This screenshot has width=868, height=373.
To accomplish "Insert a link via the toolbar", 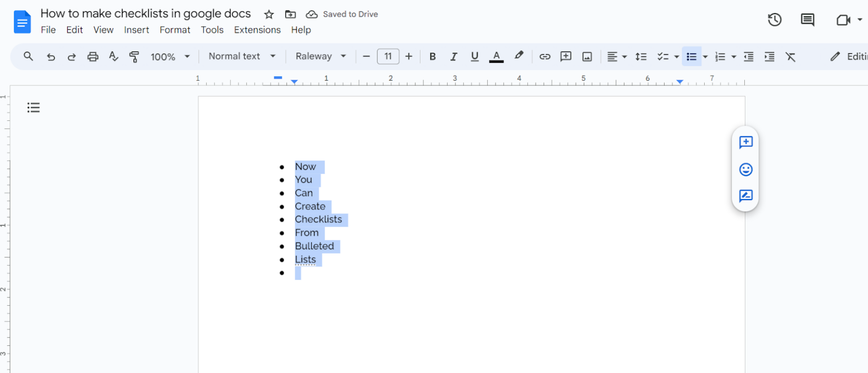I will (x=545, y=57).
